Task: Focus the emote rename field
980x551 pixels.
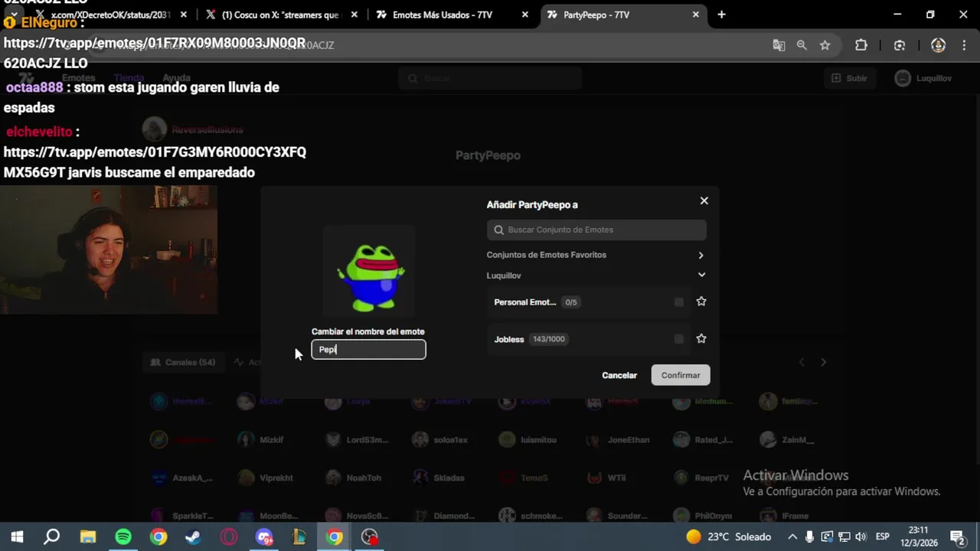Action: [368, 350]
